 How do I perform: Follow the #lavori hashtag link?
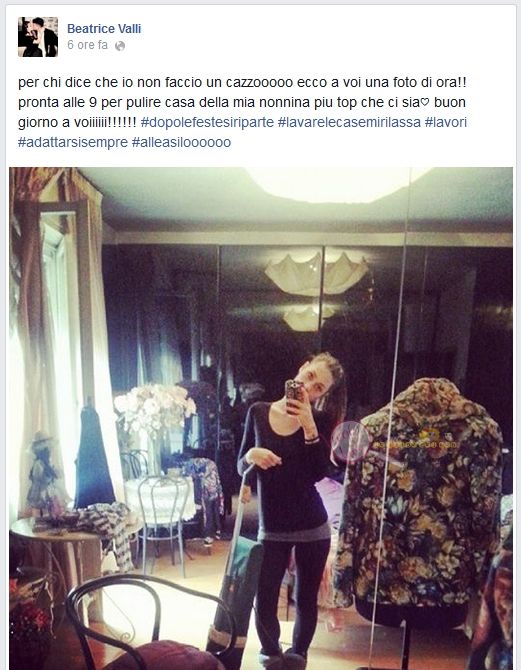tap(445, 122)
